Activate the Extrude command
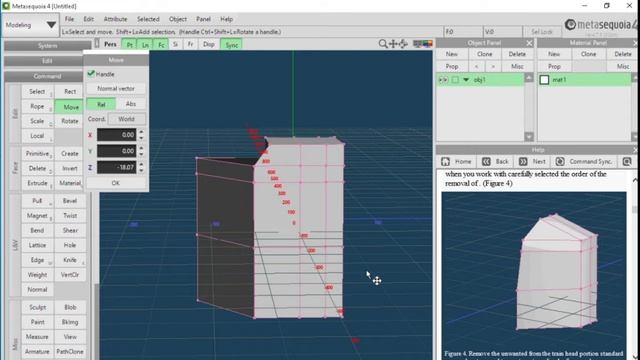The image size is (640, 360). tap(37, 183)
